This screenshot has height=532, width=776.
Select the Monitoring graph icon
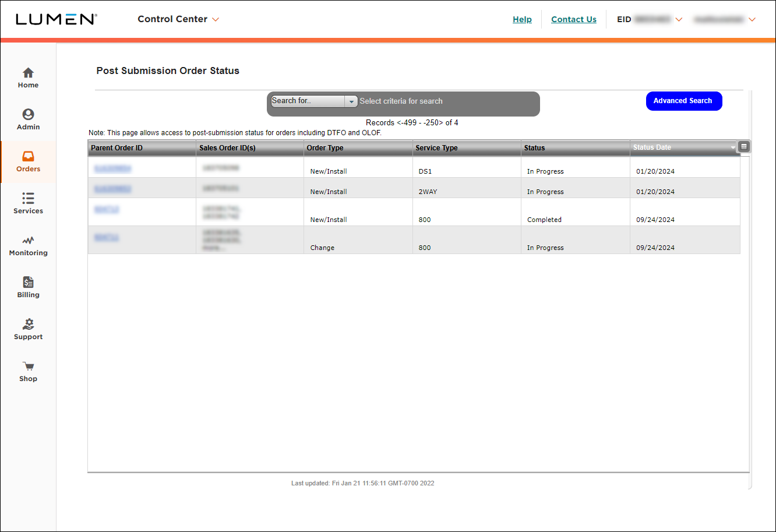[28, 241]
